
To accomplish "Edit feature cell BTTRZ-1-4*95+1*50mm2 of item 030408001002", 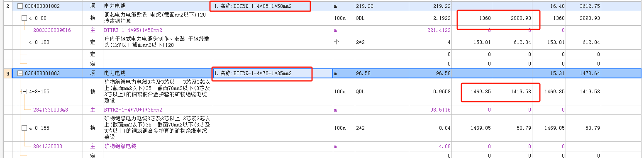I will click(273, 6).
